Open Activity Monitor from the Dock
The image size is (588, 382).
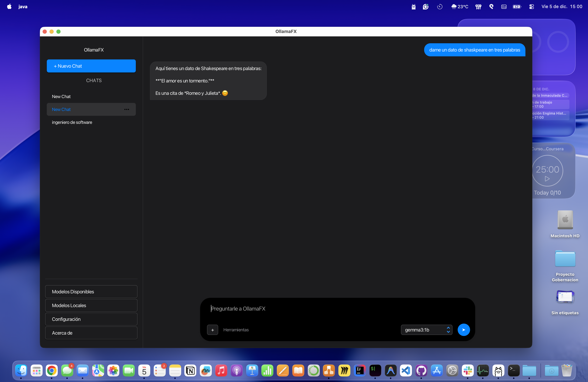[483, 371]
